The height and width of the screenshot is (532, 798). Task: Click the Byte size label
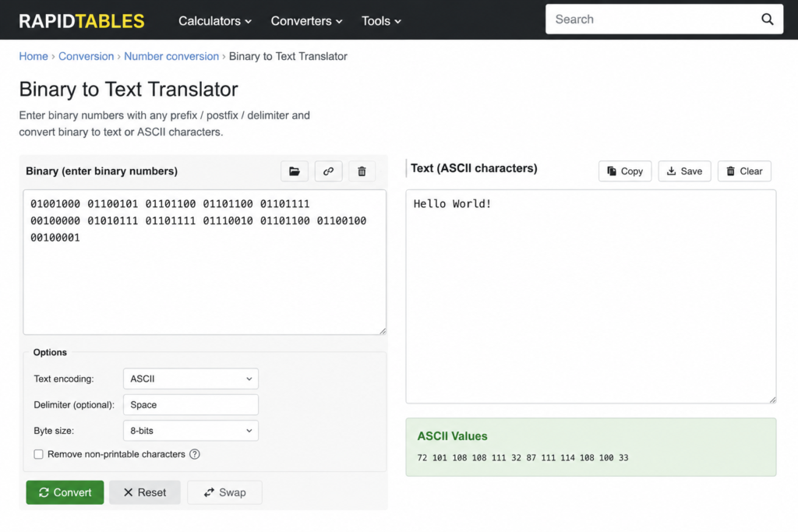pos(54,431)
